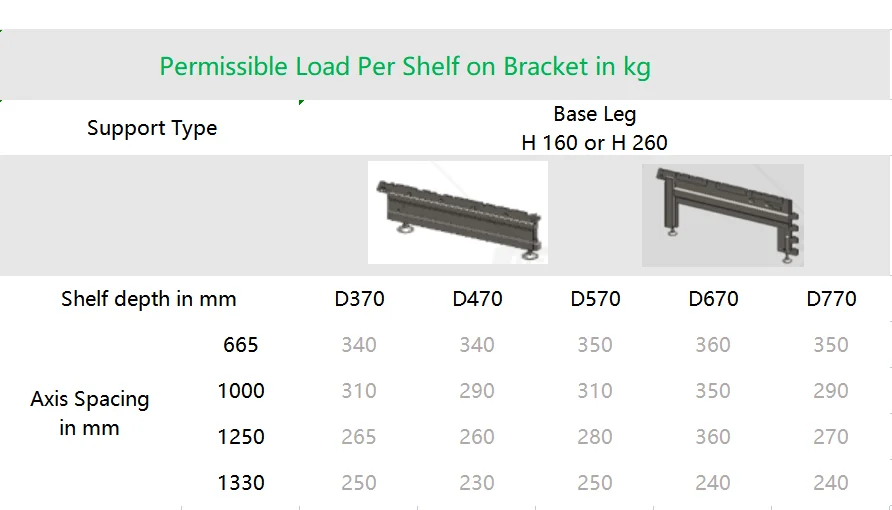The image size is (892, 510).
Task: Select the 'Base Leg H 160 or H 260' cell
Action: coord(594,128)
